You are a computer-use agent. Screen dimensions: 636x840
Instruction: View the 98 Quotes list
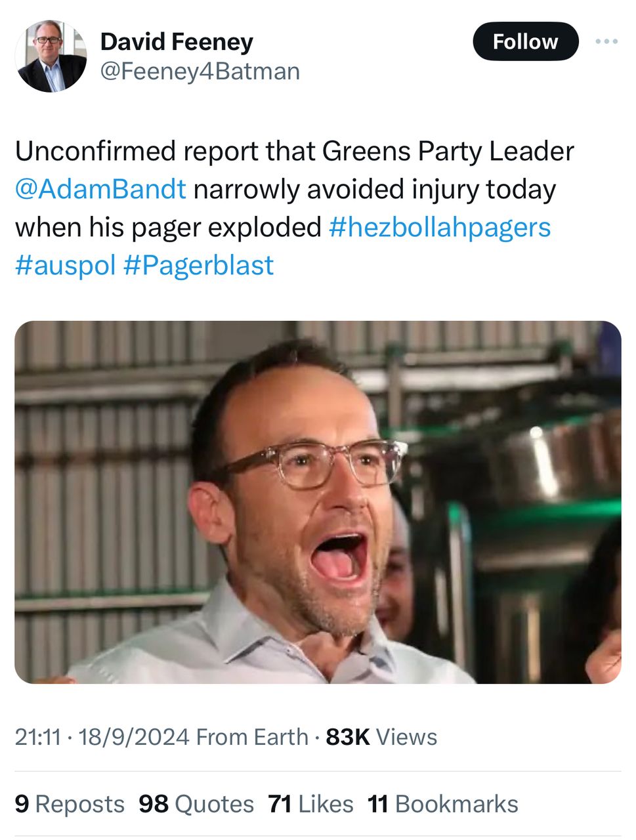click(196, 804)
